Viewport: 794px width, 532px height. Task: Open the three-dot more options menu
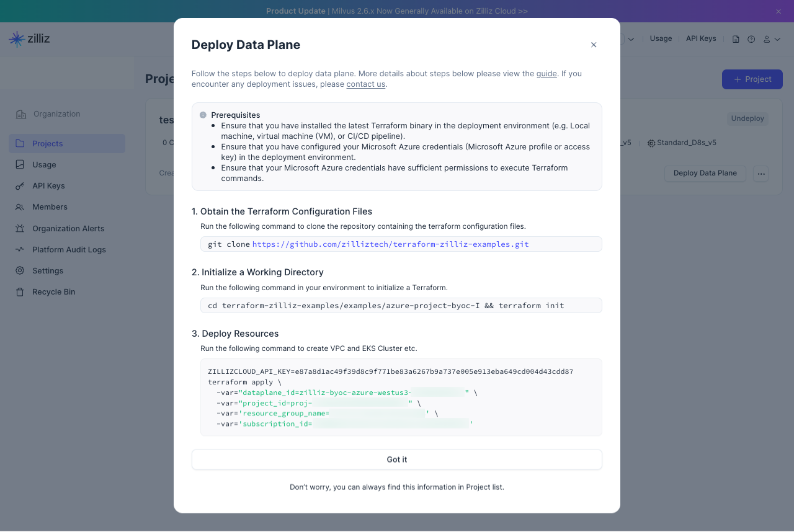(x=761, y=174)
